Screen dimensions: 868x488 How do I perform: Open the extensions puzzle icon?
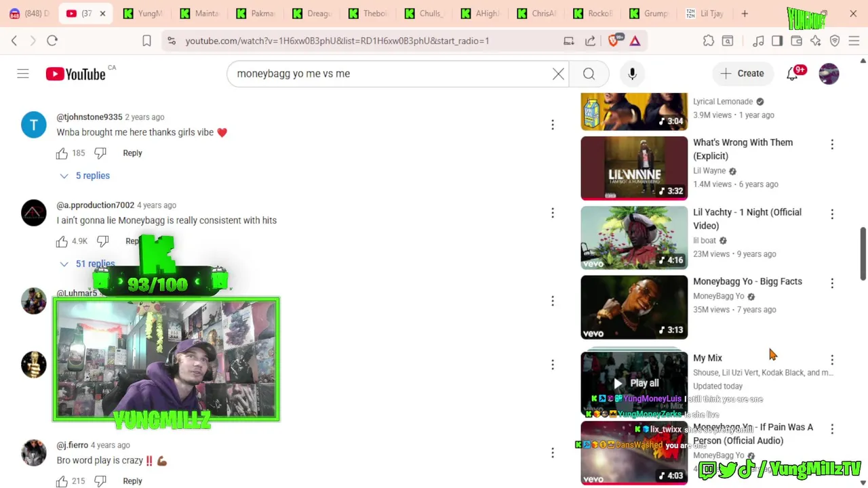click(709, 41)
